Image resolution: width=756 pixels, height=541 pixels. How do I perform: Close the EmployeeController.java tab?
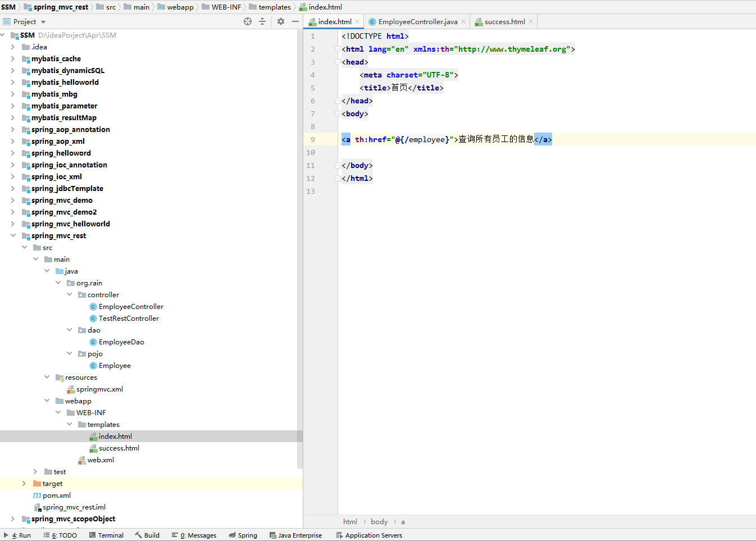point(463,22)
